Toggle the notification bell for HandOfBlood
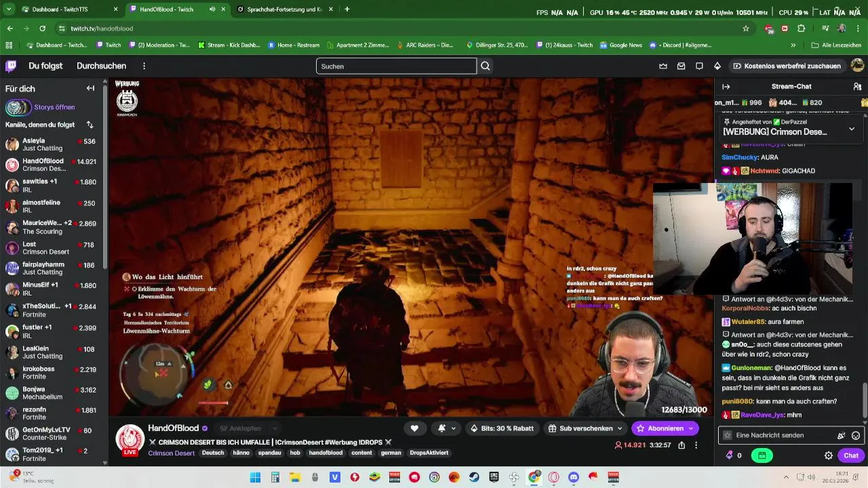 (442, 428)
